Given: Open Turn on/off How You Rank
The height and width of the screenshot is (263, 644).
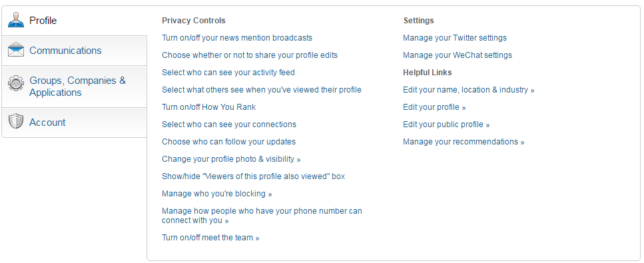Looking at the screenshot, I should 208,107.
